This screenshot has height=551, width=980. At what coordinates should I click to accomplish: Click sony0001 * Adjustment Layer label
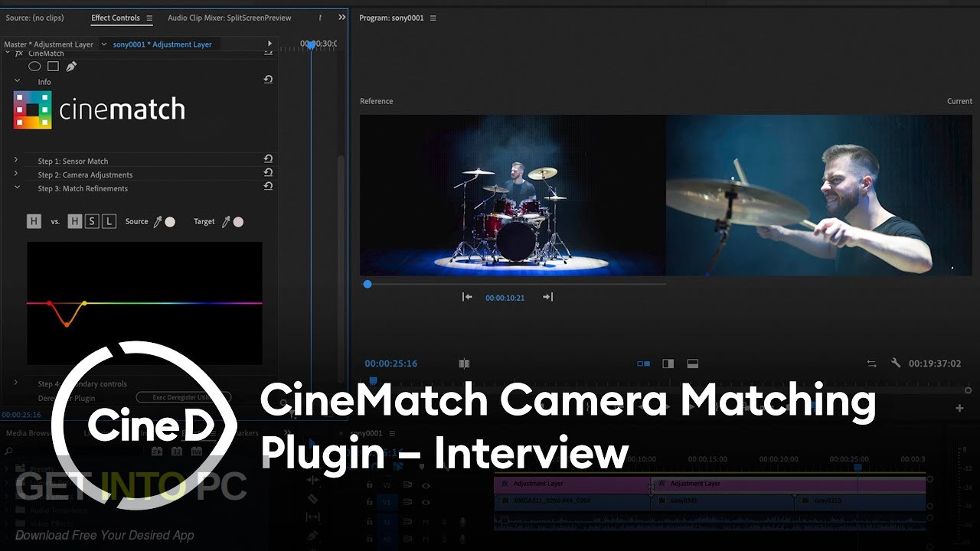coord(162,44)
